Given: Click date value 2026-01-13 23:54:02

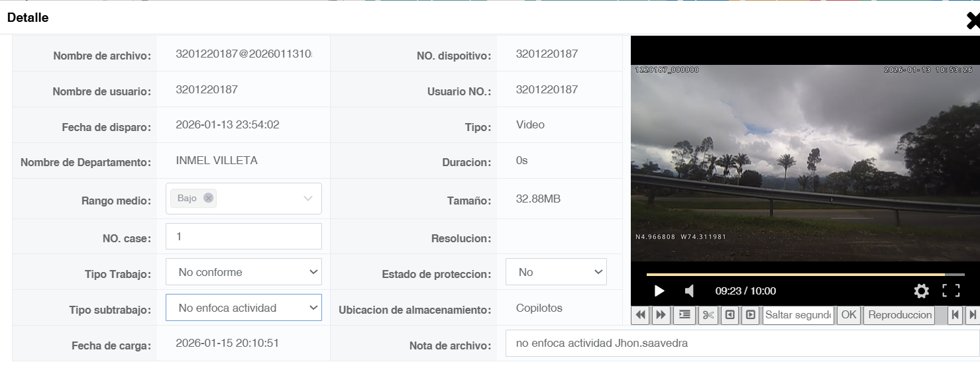Looking at the screenshot, I should pos(227,124).
